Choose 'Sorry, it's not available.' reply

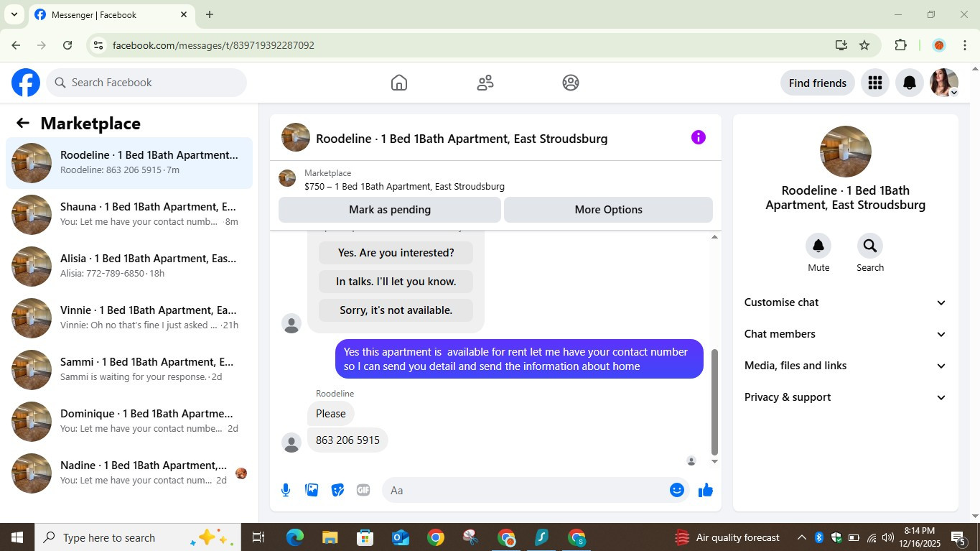pyautogui.click(x=396, y=310)
